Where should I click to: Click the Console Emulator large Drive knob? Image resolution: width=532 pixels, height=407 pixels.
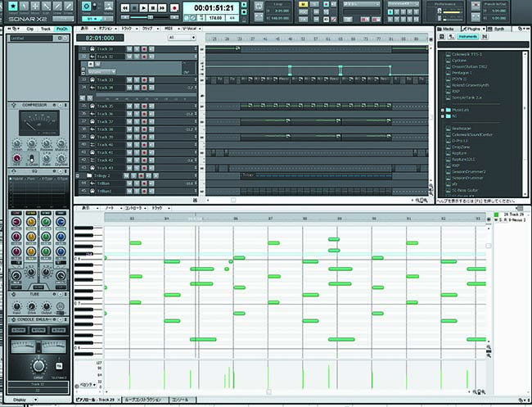(38, 366)
